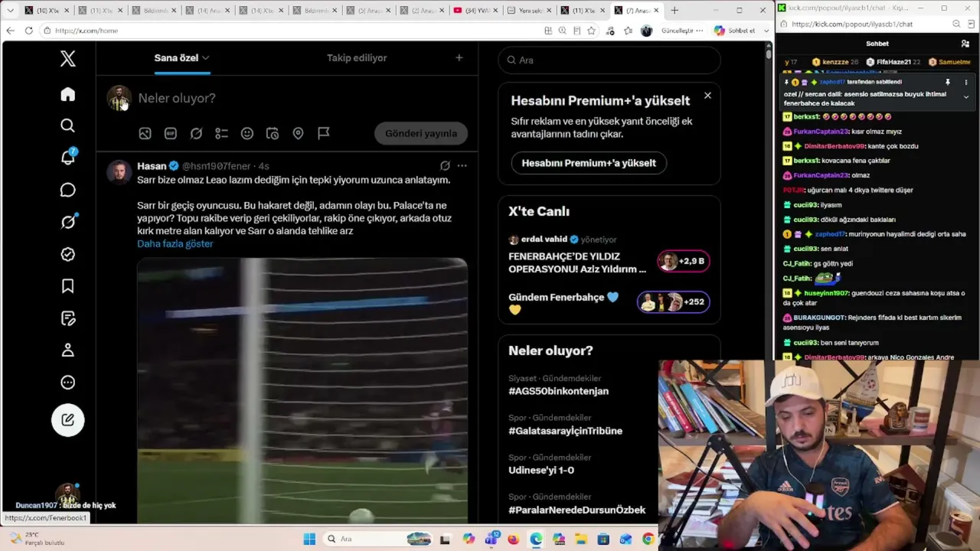
Task: Click Grok icon on Hasan's post
Action: [445, 165]
